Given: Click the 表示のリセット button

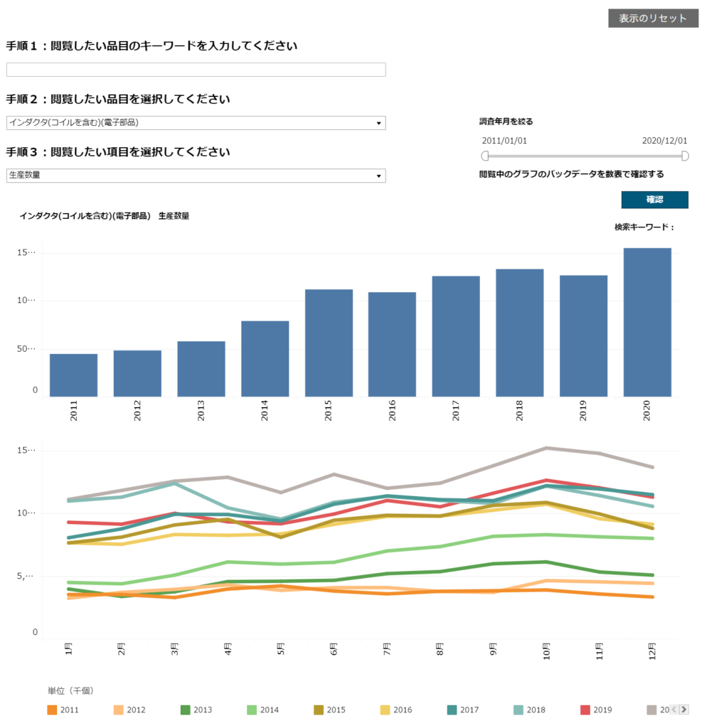Looking at the screenshot, I should coord(653,18).
